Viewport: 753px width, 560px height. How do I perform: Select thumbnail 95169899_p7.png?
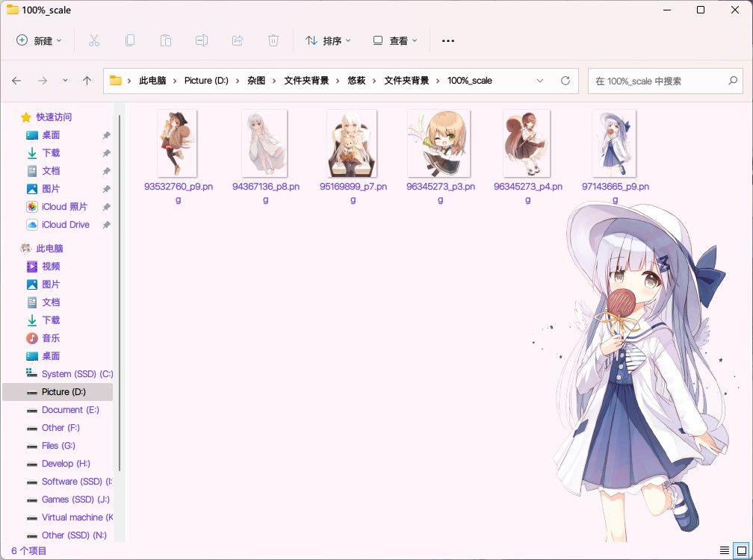coord(352,143)
